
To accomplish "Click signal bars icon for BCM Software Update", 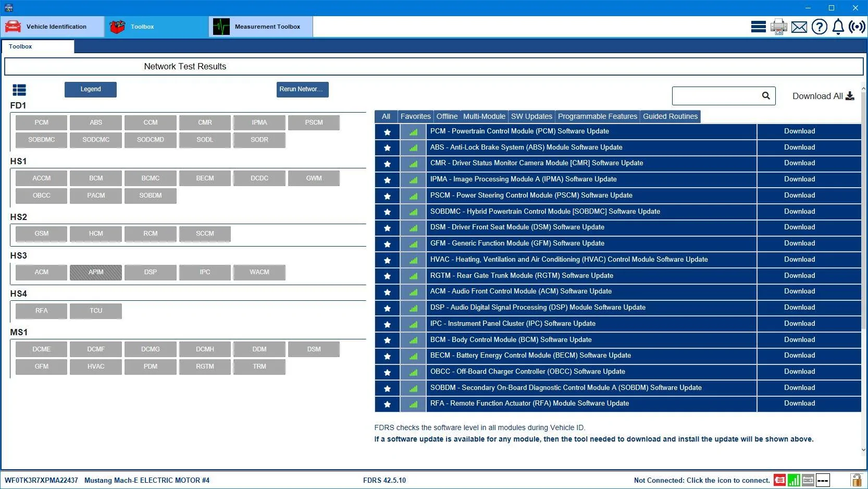I will pos(413,340).
